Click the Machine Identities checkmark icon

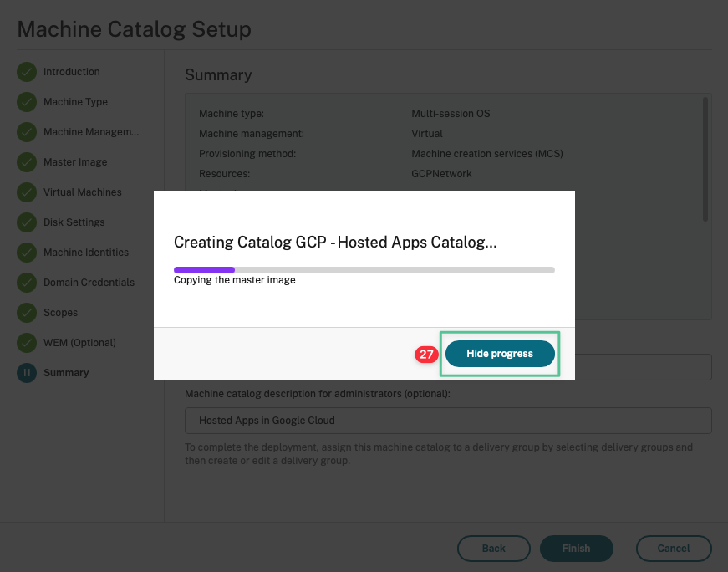click(27, 253)
